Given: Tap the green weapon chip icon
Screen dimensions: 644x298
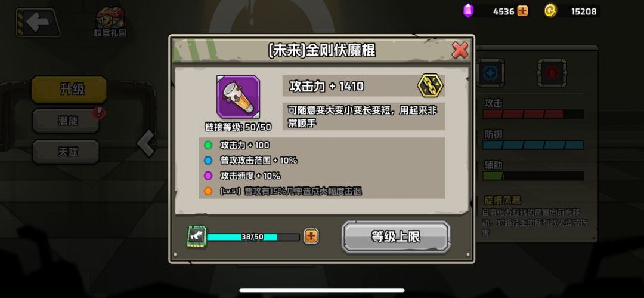Looking at the screenshot, I should point(196,236).
